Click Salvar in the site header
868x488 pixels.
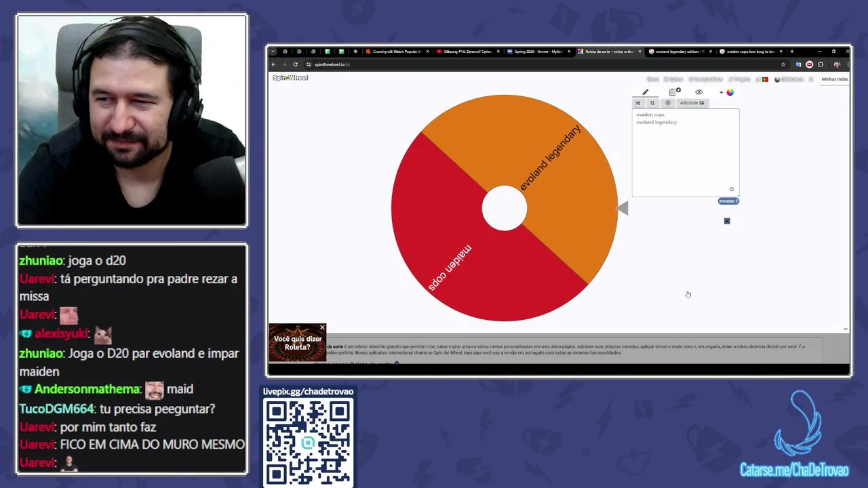673,79
